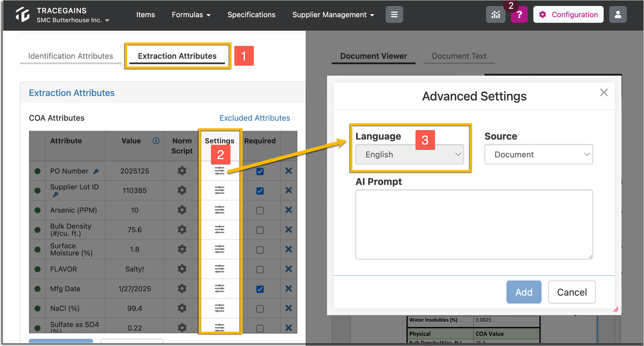Open the user profile icon
The image size is (644, 346).
point(618,14)
